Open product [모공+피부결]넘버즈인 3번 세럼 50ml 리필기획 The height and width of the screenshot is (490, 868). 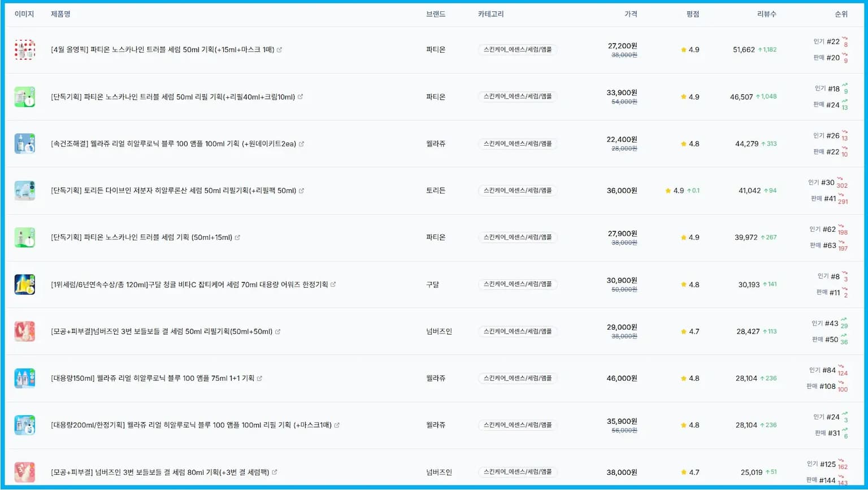click(162, 331)
